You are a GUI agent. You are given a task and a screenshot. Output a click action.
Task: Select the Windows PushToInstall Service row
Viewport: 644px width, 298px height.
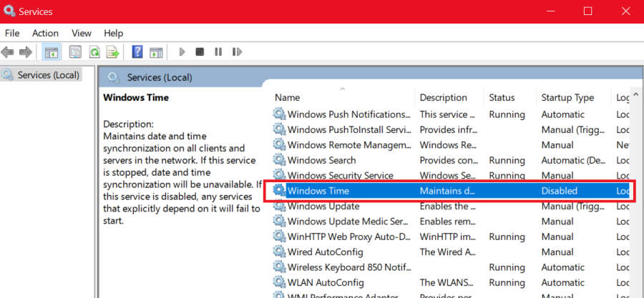(450, 130)
